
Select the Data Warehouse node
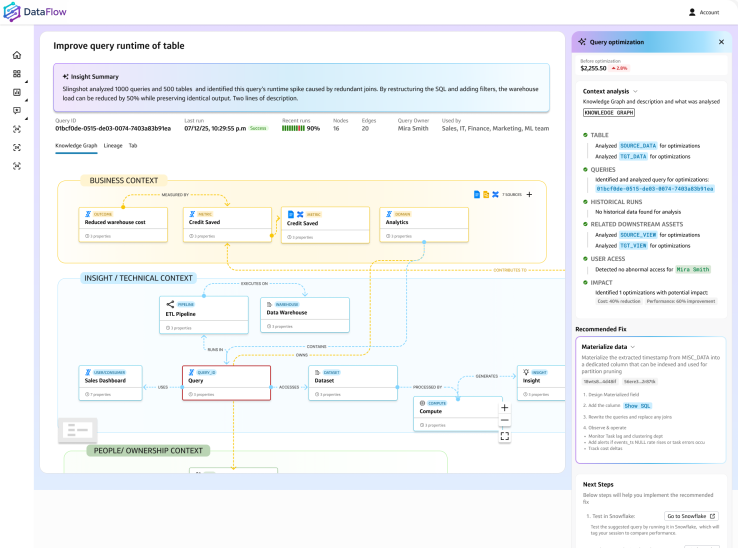tap(305, 315)
